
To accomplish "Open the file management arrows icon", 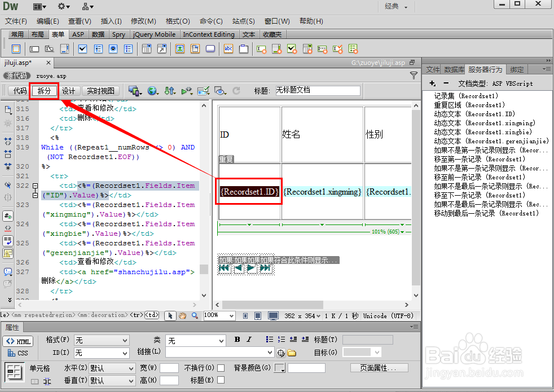I will pos(170,91).
